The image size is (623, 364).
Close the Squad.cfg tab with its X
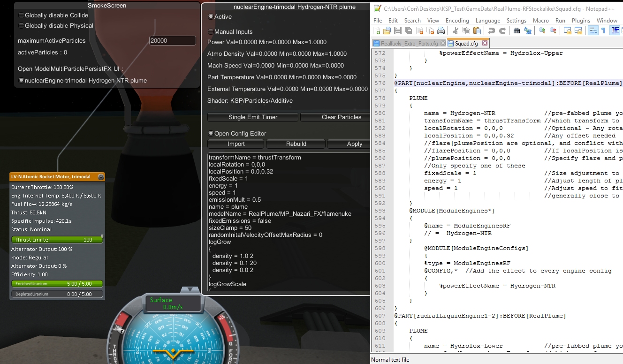(485, 43)
